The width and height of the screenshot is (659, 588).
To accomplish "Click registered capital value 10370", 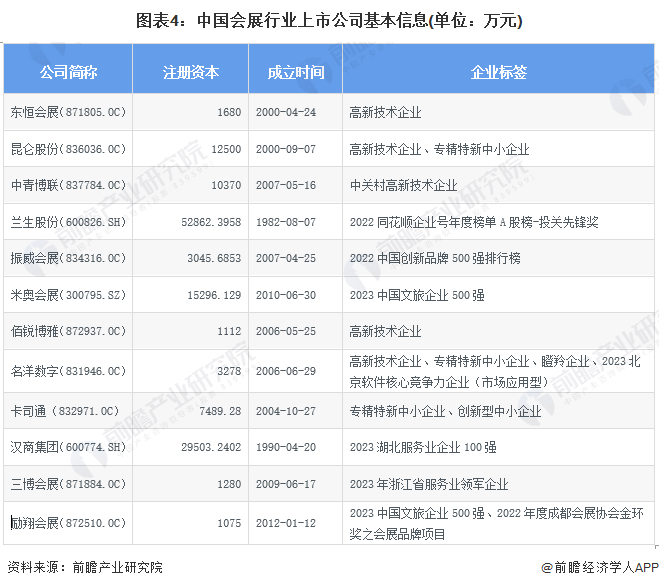I will pyautogui.click(x=226, y=185).
